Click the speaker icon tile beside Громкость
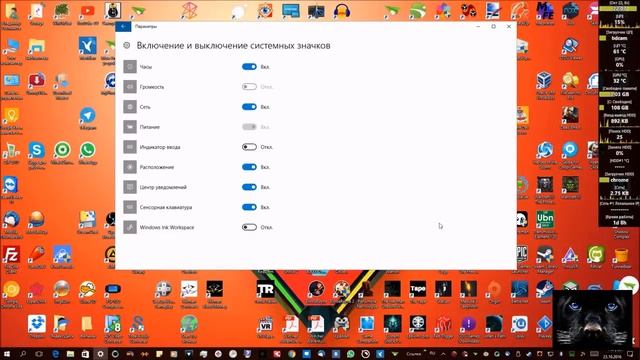 coord(130,87)
